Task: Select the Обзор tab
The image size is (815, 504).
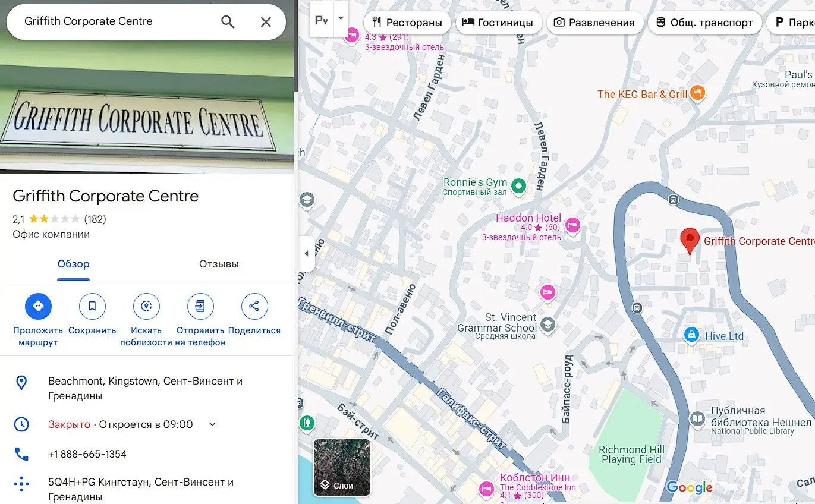Action: coord(74,264)
